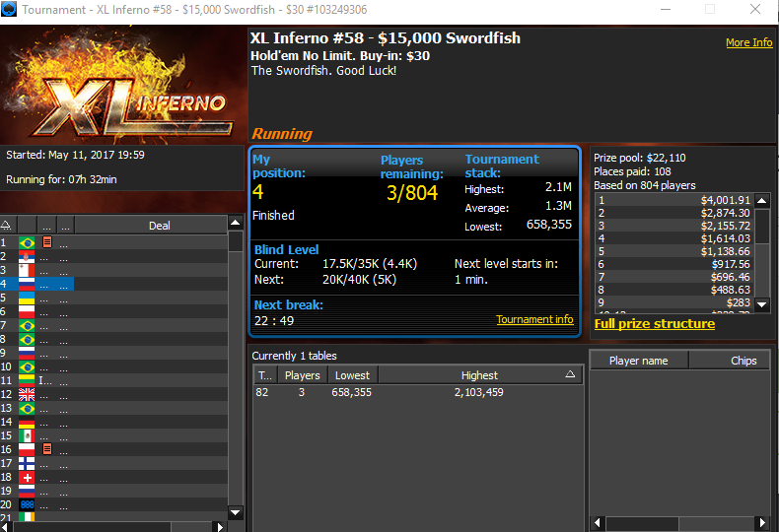Sort player list by rank column triangle
The image size is (779, 532).
(x=6, y=226)
